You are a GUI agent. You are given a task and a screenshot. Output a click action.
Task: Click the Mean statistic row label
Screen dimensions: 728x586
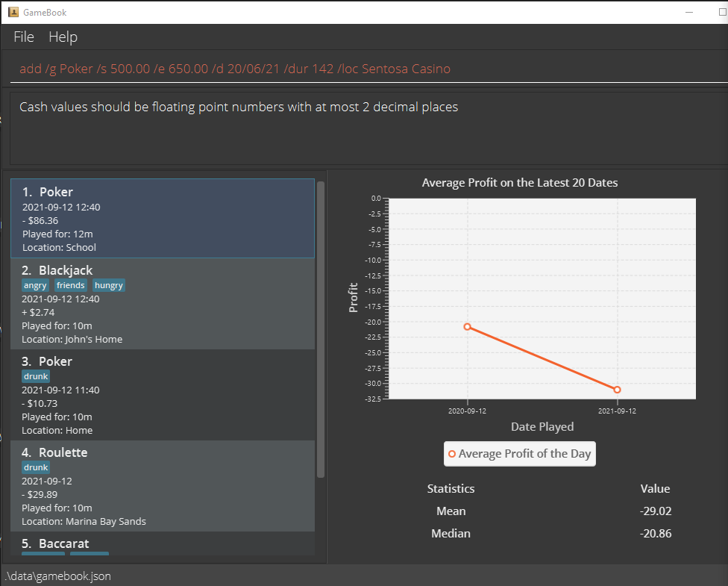point(451,511)
